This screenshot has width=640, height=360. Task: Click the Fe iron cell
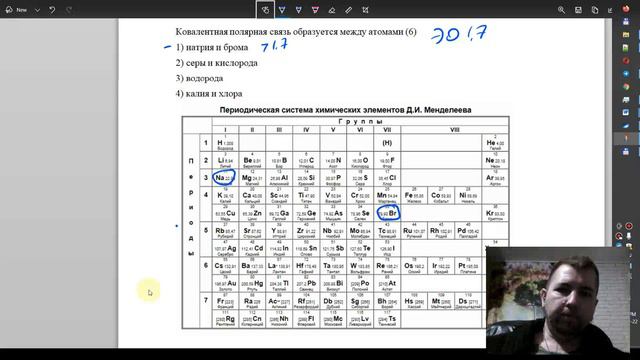(x=414, y=196)
